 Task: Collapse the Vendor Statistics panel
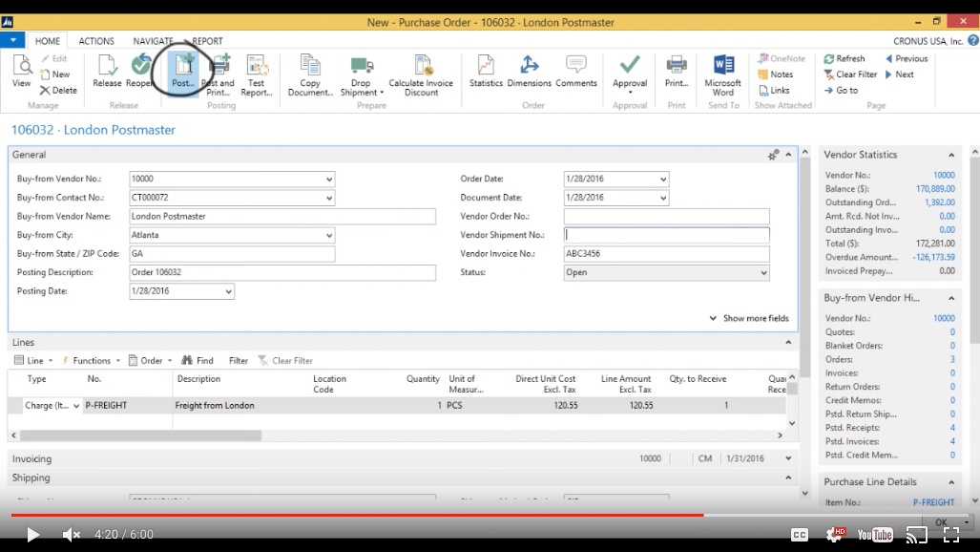point(951,155)
